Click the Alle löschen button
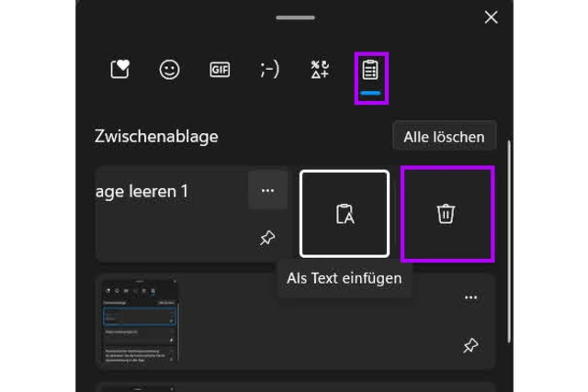The width and height of the screenshot is (588, 392). (444, 137)
